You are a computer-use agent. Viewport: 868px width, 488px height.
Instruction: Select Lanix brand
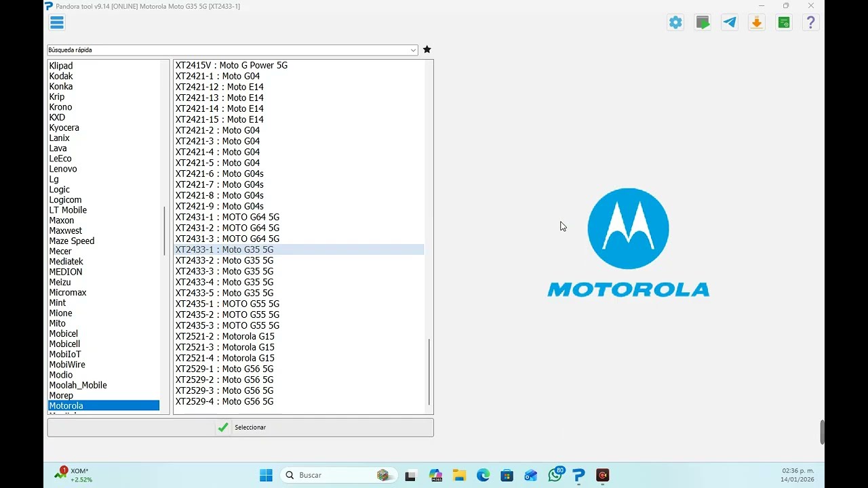(x=59, y=138)
